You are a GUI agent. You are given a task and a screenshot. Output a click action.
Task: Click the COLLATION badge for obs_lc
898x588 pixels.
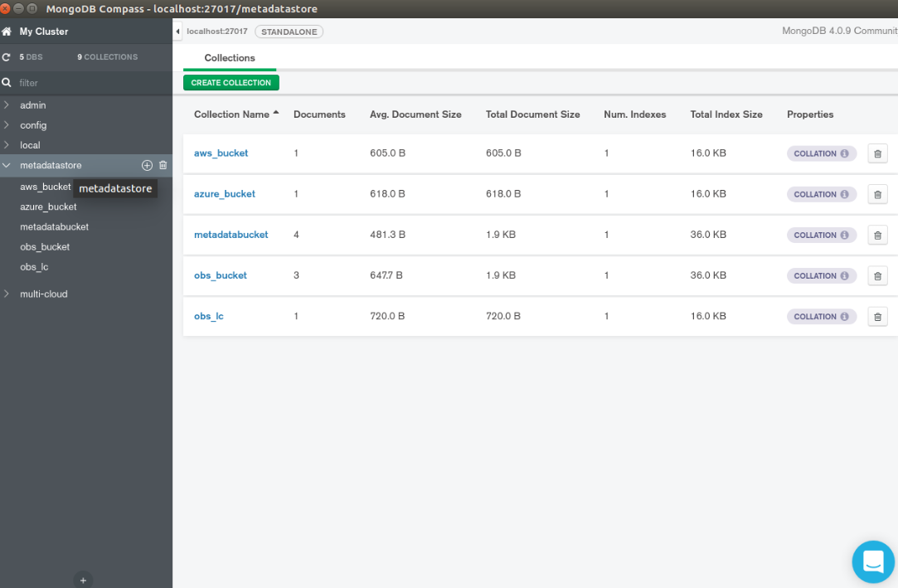821,316
